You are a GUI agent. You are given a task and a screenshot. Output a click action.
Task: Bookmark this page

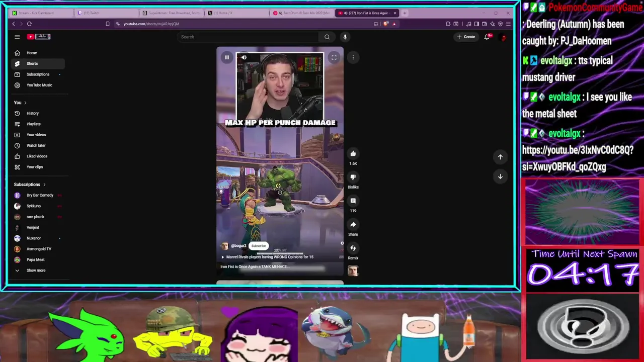[x=107, y=24]
